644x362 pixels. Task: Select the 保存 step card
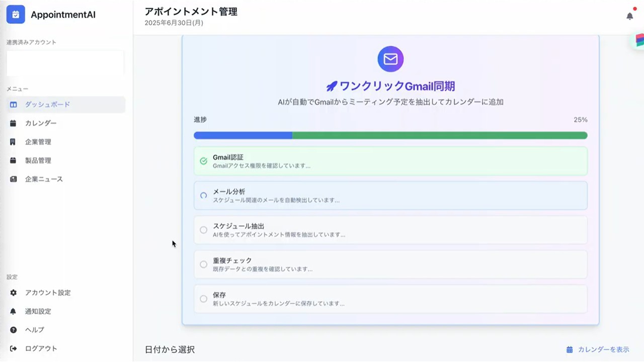point(390,299)
